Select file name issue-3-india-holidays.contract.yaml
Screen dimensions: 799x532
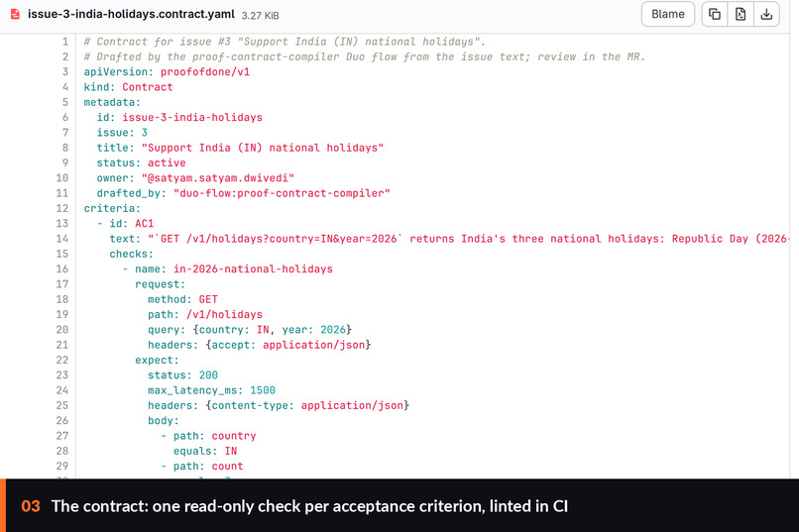pyautogui.click(x=131, y=14)
